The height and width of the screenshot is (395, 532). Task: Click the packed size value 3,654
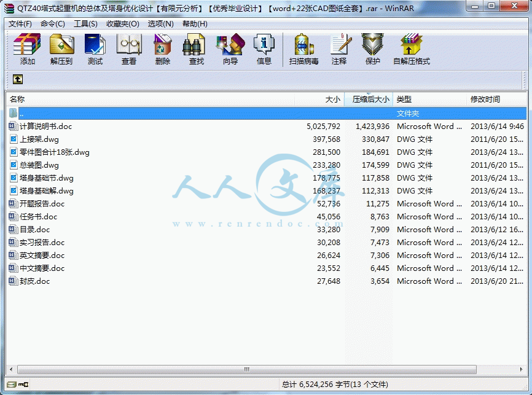380,281
